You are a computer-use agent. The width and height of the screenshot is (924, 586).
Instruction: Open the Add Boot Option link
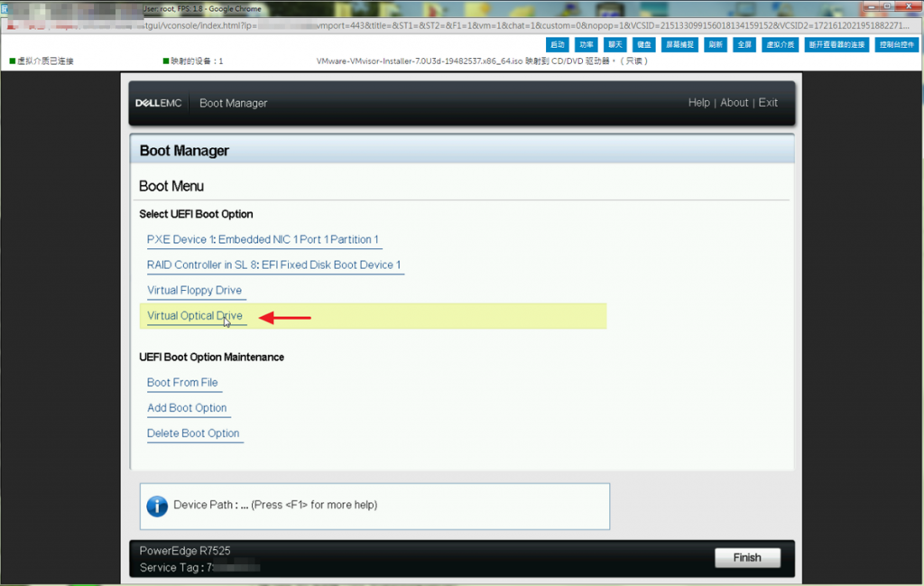click(187, 407)
